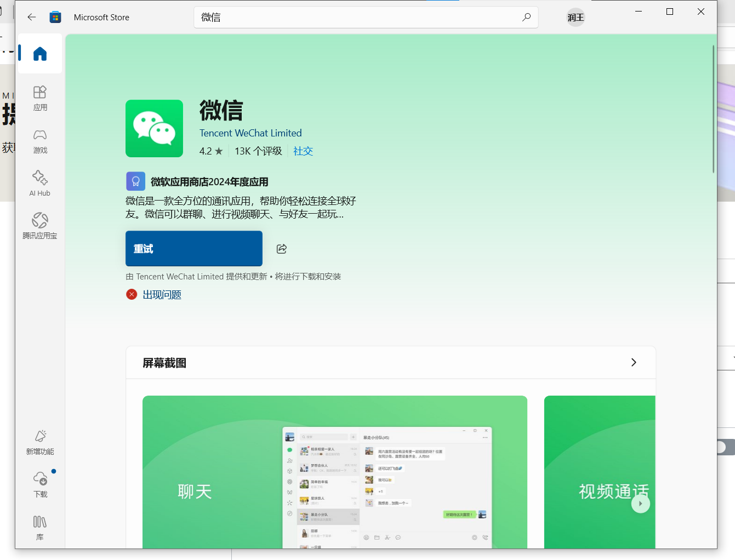Click the green WeChat app icon
Screen dimensions: 735x560
pyautogui.click(x=154, y=128)
